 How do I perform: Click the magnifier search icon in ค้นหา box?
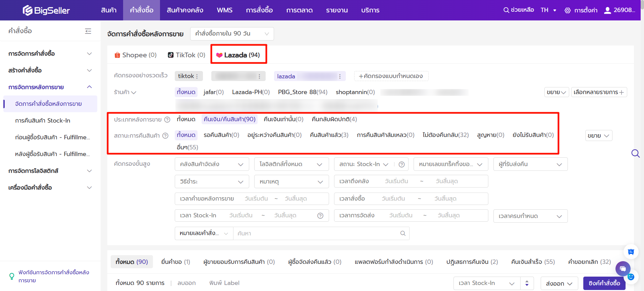click(x=403, y=233)
